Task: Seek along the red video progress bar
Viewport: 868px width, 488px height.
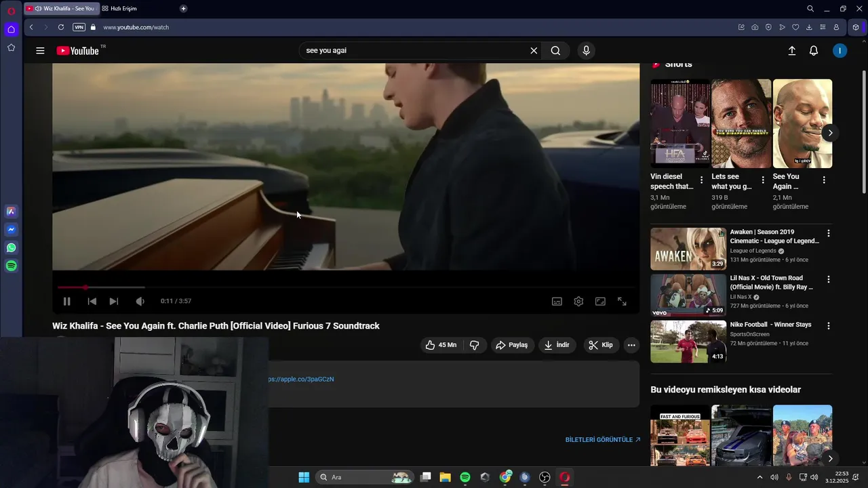Action: (346, 287)
